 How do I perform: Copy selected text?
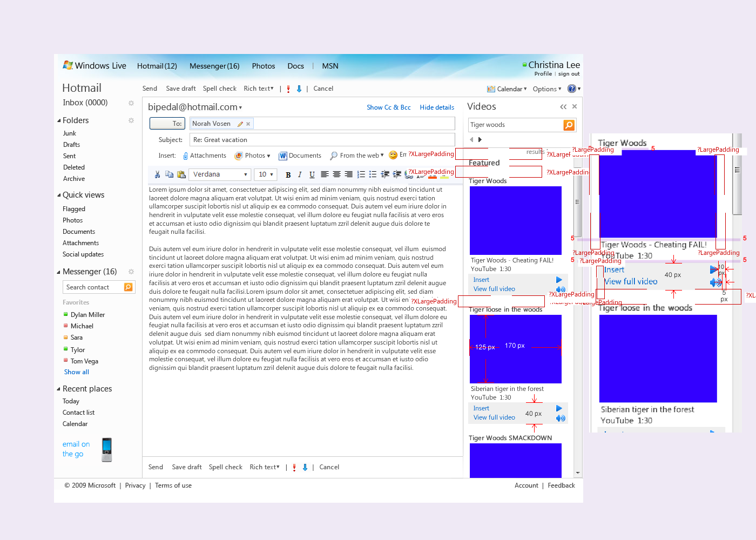pyautogui.click(x=169, y=174)
